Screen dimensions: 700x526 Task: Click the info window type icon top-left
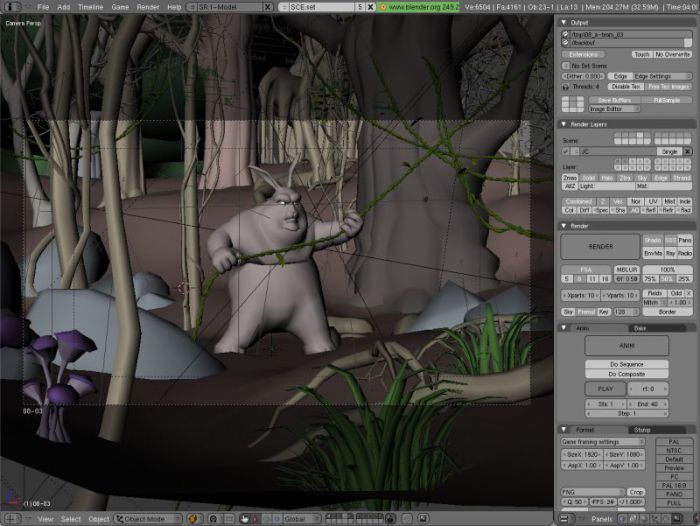pos(10,7)
